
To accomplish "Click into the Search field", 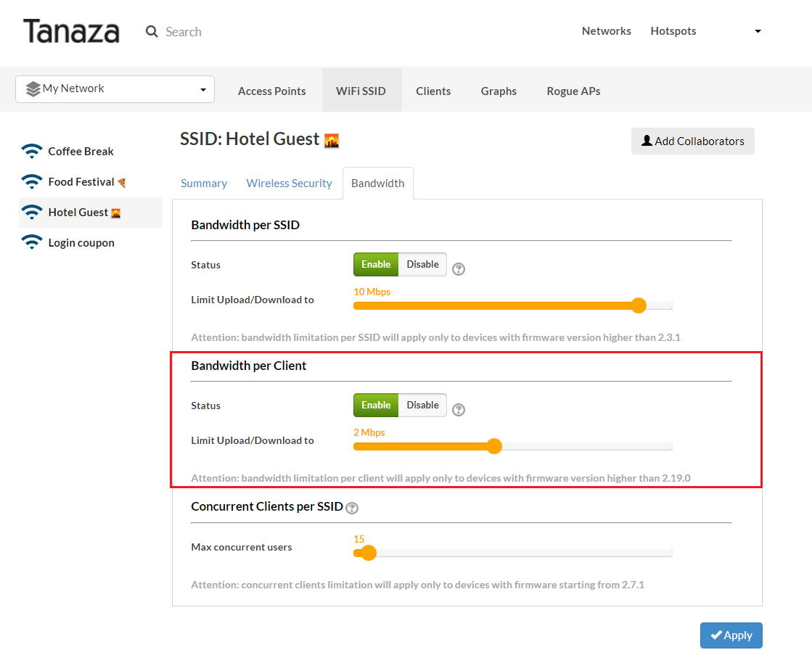I will [184, 32].
